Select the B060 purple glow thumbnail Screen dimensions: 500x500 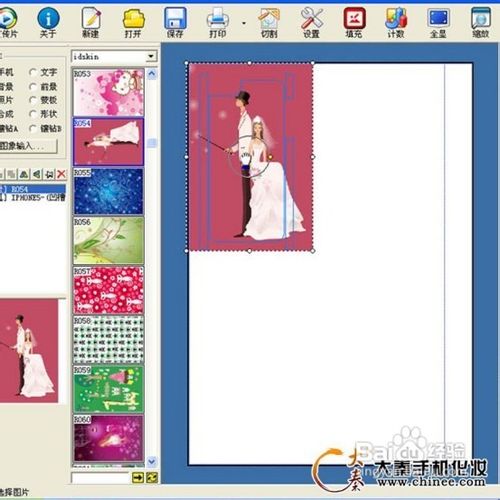point(109,438)
